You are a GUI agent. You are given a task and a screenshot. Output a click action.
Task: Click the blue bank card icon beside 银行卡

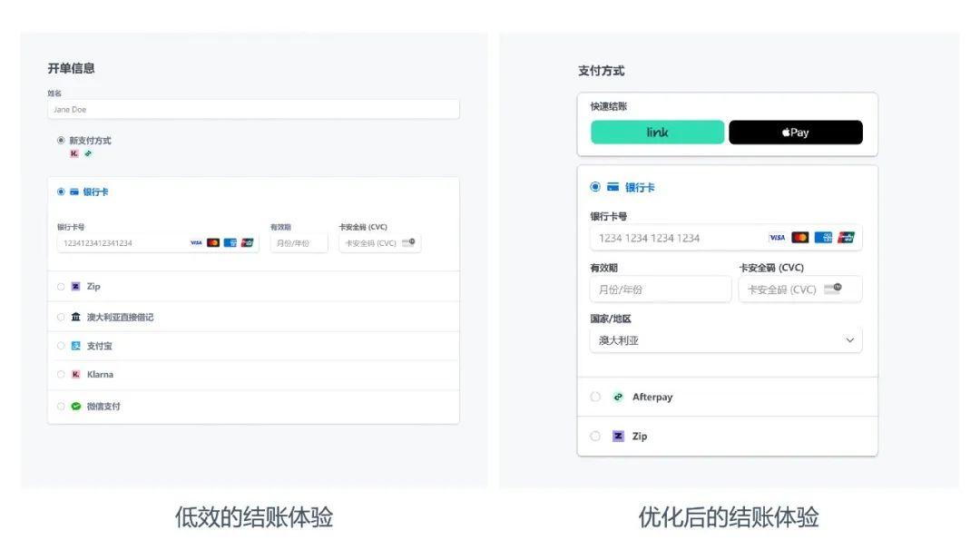pos(613,187)
